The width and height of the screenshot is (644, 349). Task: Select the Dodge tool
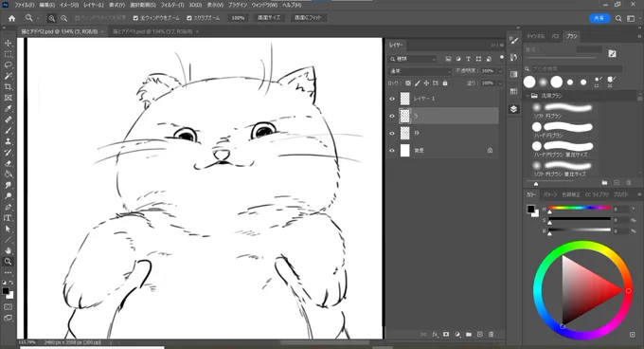[8, 196]
